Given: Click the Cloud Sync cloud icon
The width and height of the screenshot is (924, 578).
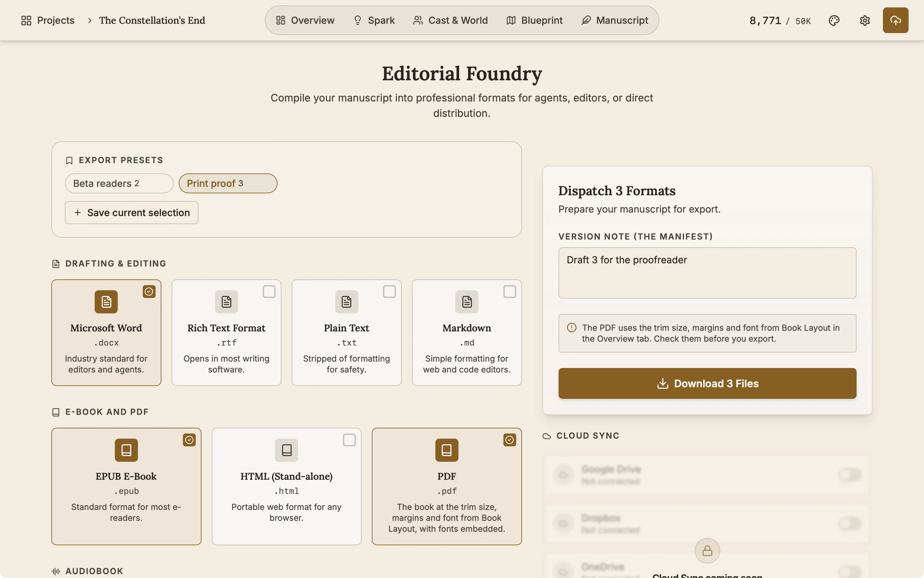Looking at the screenshot, I should (x=547, y=436).
